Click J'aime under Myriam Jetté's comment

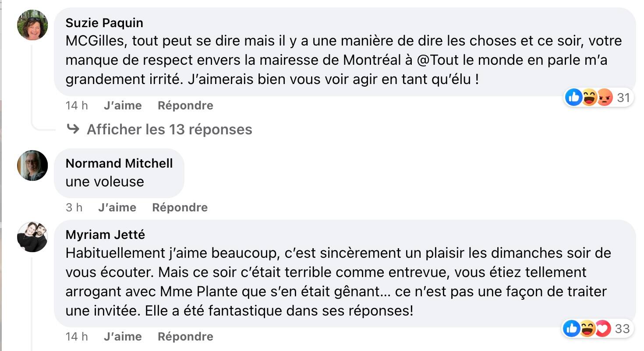tap(122, 337)
